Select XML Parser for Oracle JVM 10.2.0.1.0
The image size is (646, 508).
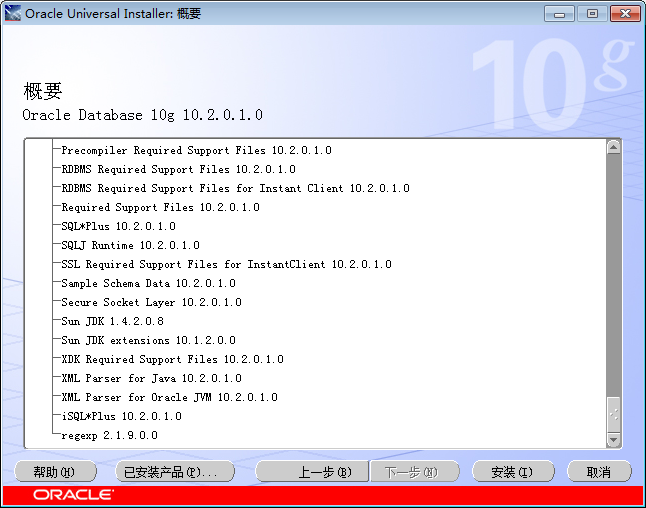169,397
